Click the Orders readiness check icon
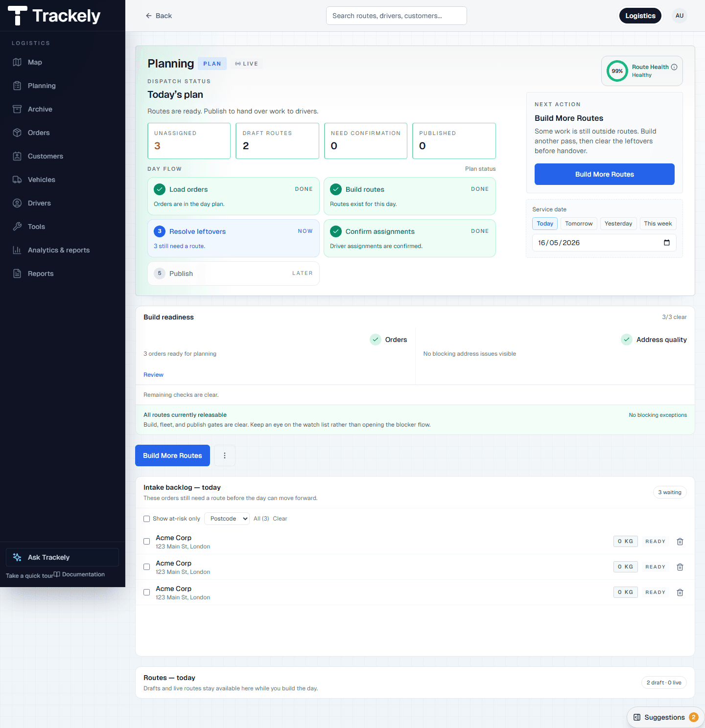This screenshot has width=705, height=728. [x=376, y=340]
